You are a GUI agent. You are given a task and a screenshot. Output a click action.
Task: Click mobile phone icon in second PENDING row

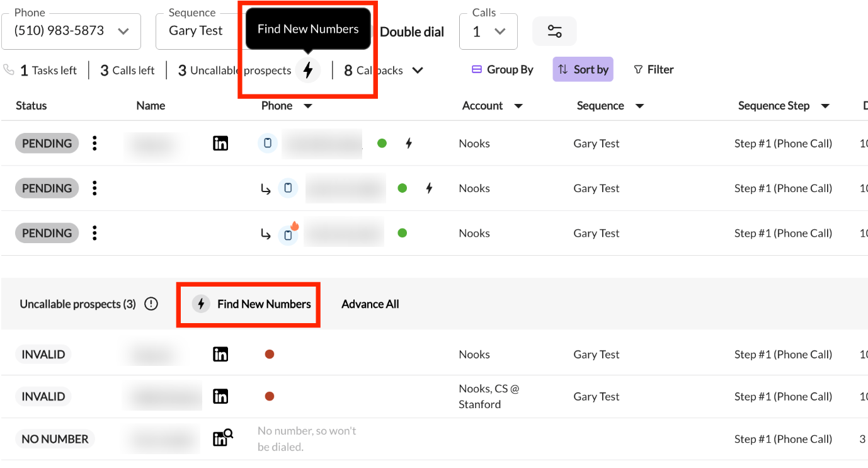click(x=288, y=188)
